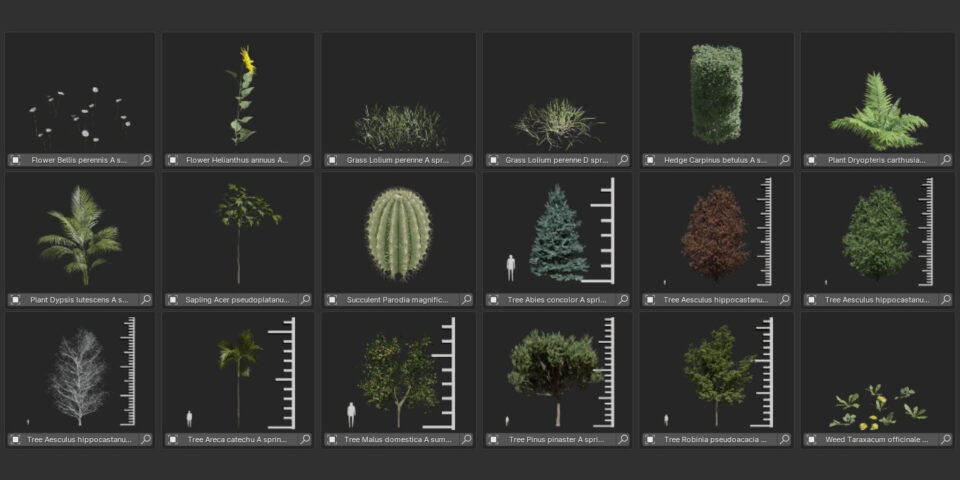
Task: Open the magnifier for Plant Dryopteris fern
Action: click(x=945, y=160)
